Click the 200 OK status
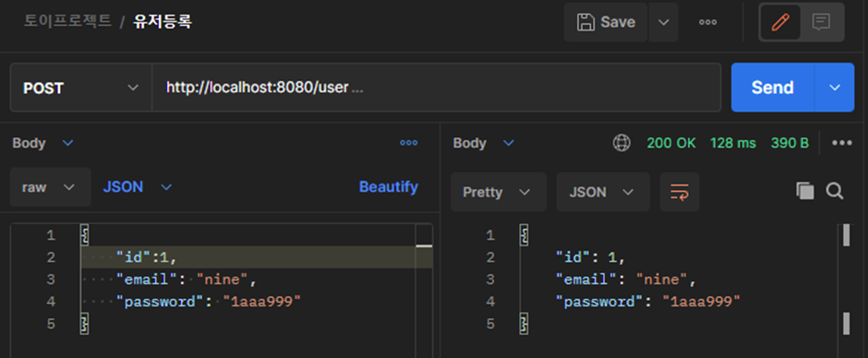Screen dimensions: 868x358 [x=671, y=143]
